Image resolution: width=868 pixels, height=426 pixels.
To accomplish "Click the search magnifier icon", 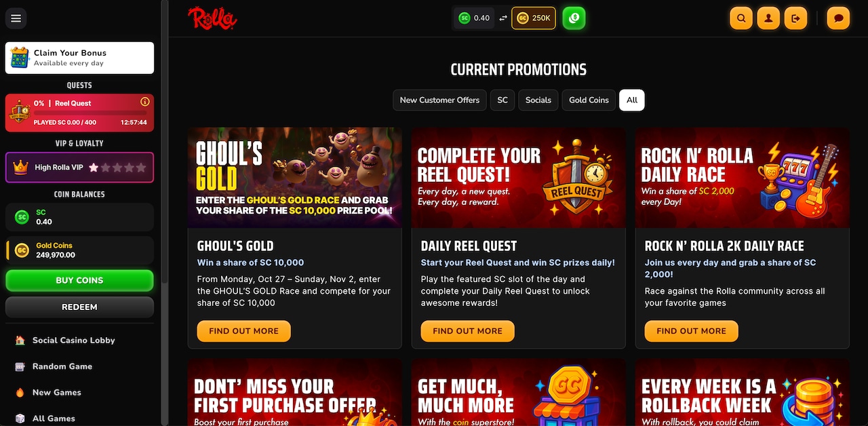I will pos(741,18).
